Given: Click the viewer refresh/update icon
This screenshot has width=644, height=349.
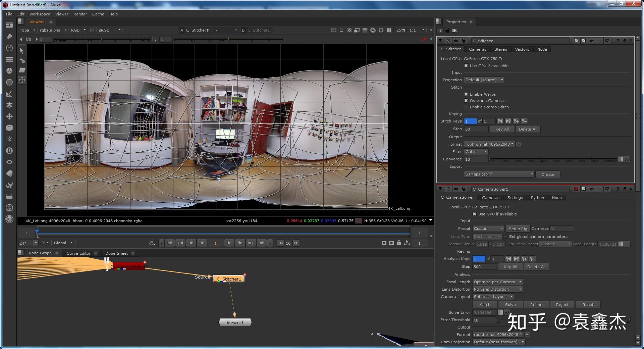Looking at the screenshot, I should [373, 30].
